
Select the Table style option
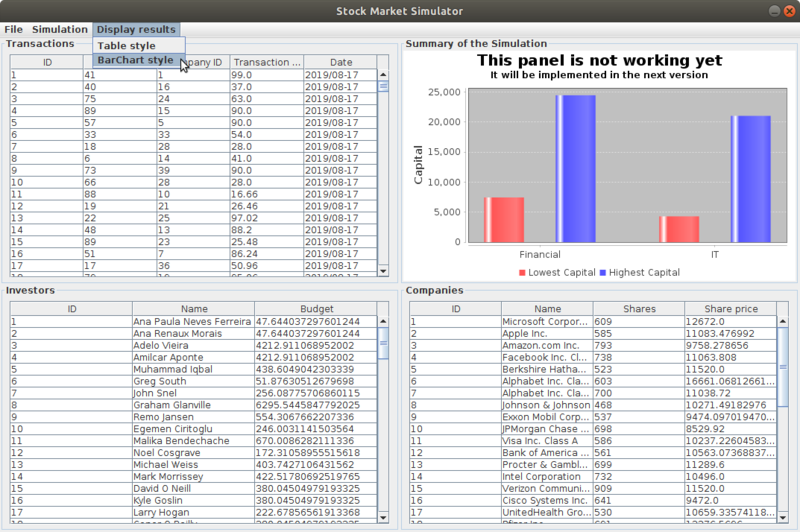pos(126,45)
